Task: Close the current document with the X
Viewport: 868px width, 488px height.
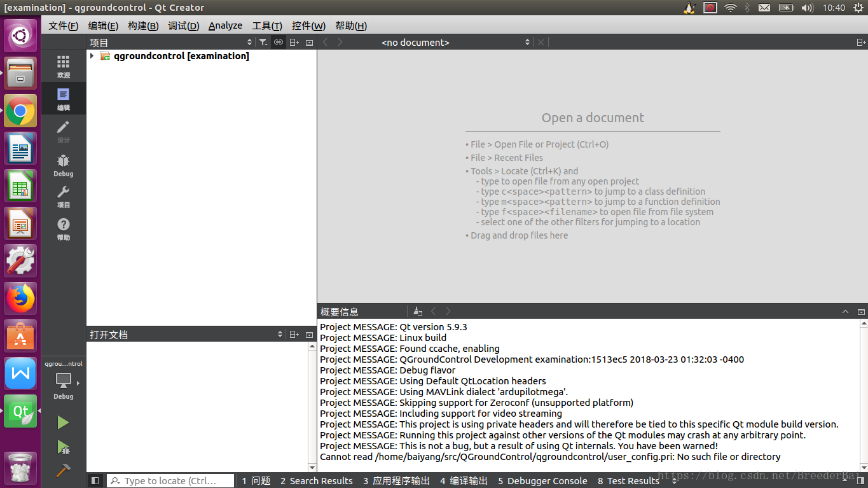Action: (541, 42)
